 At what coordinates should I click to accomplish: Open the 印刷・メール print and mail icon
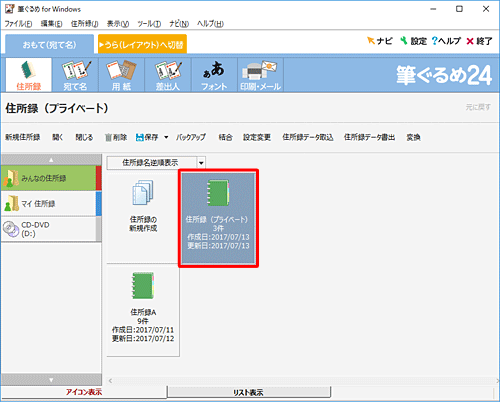point(260,75)
